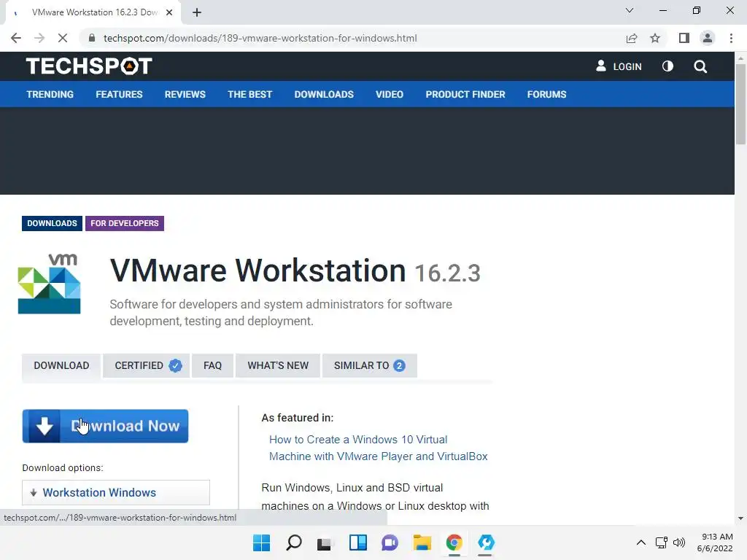The height and width of the screenshot is (560, 747).
Task: Select the blue DOWNLOADS category tag
Action: (52, 223)
